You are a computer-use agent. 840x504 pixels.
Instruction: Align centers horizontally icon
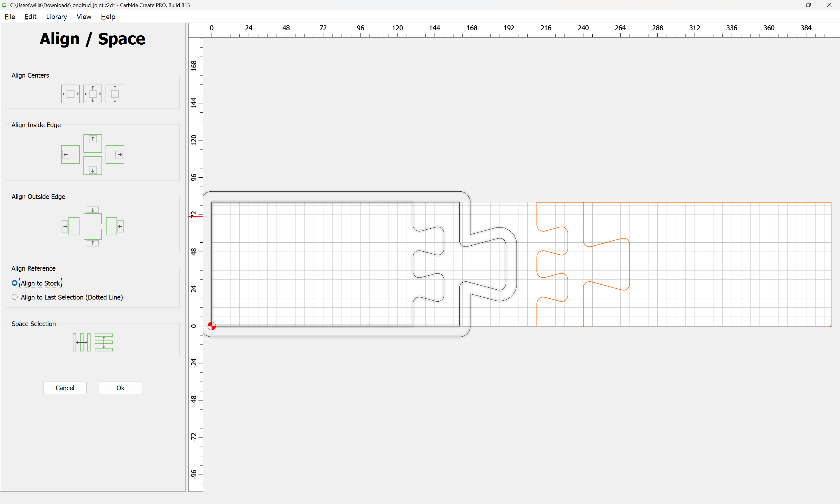click(x=70, y=94)
